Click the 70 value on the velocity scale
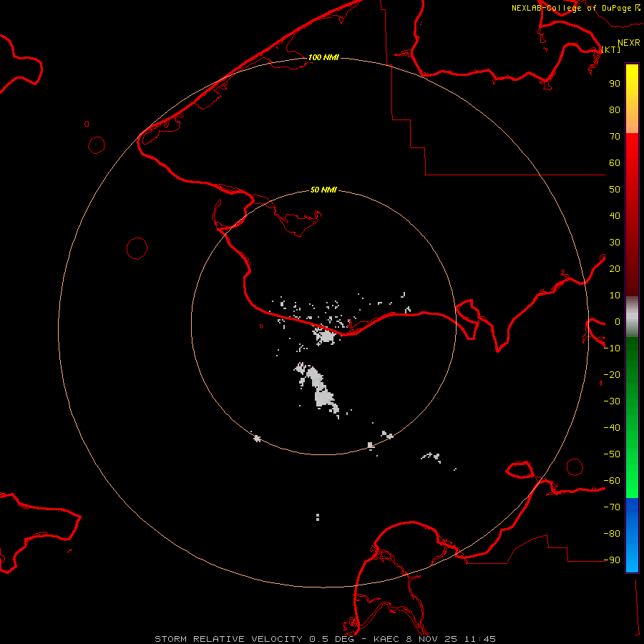This screenshot has height=644, width=644. 615,137
